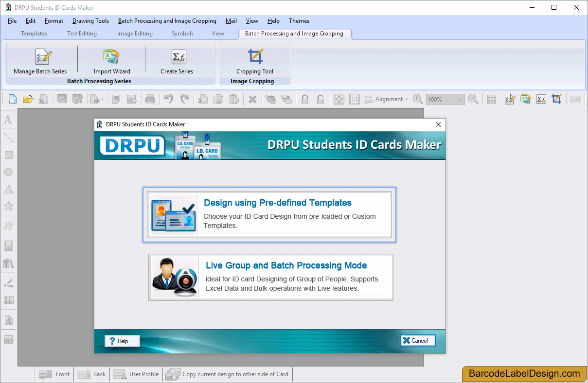Switch to the Text Editing tab
The image size is (588, 383).
82,34
